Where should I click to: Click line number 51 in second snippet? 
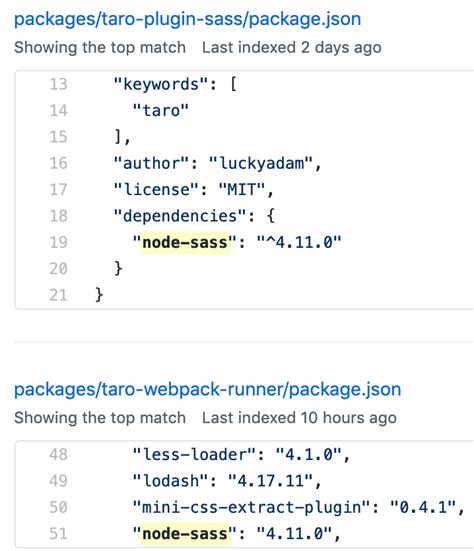[x=58, y=534]
